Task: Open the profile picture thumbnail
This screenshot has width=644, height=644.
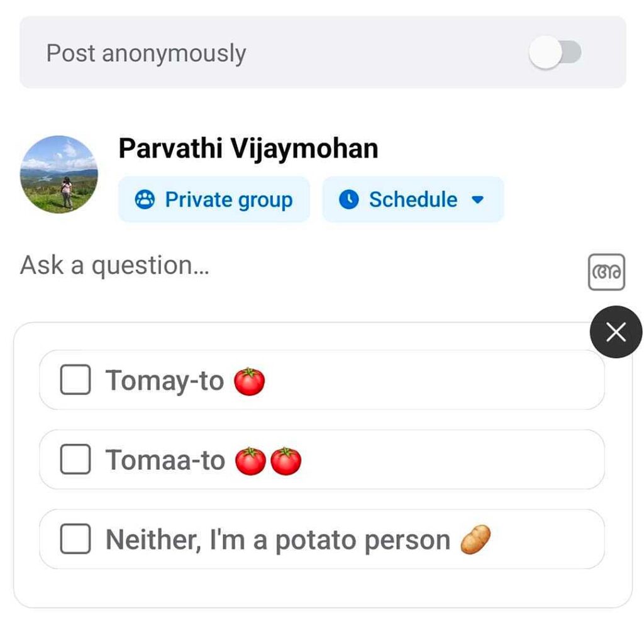Action: (x=59, y=174)
